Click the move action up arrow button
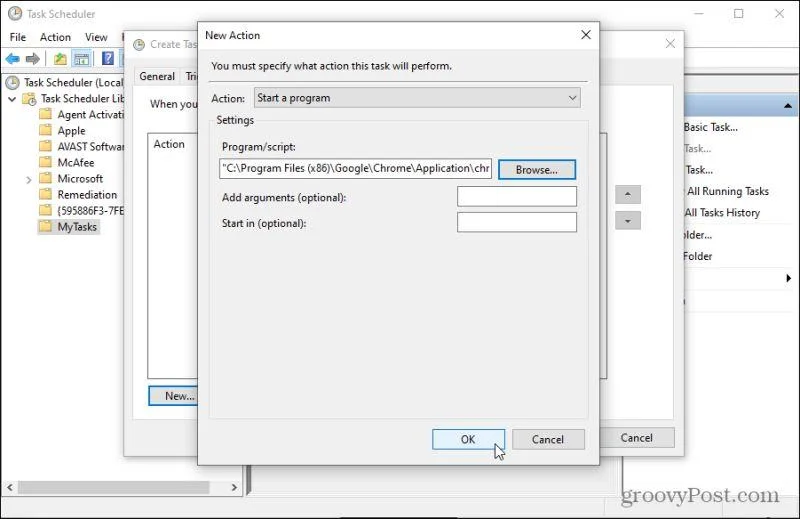The image size is (800, 519). tap(628, 194)
